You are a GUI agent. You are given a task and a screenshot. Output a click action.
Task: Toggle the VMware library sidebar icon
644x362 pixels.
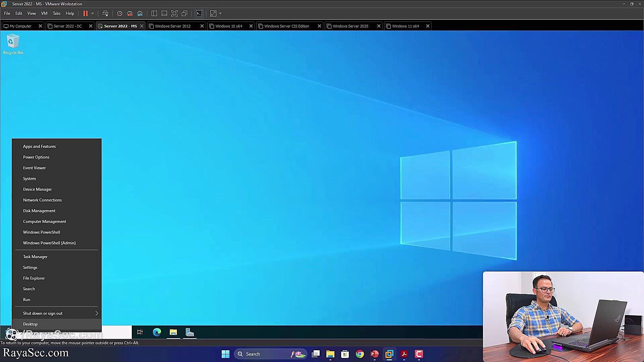pos(154,13)
